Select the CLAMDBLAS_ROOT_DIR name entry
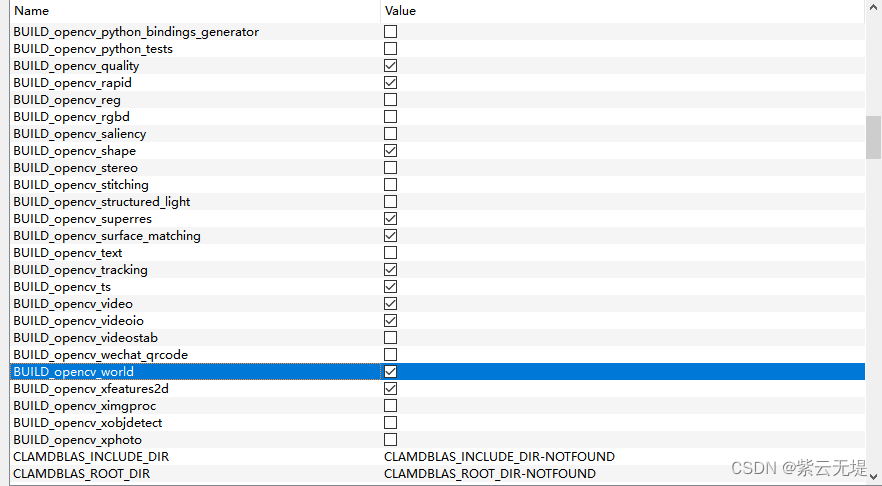This screenshot has width=882, height=486. [x=82, y=474]
